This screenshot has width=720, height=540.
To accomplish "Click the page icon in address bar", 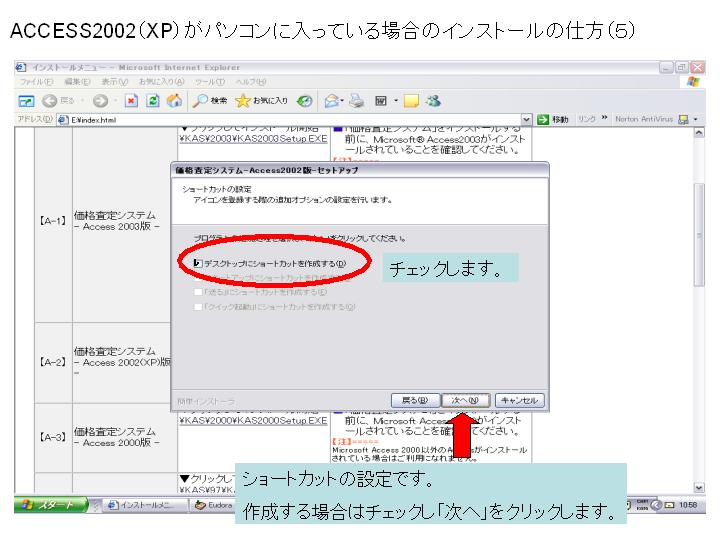I will click(x=63, y=120).
